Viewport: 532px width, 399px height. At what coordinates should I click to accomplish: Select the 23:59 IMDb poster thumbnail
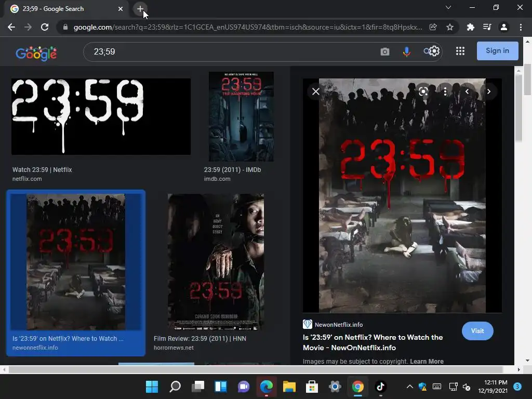click(241, 116)
